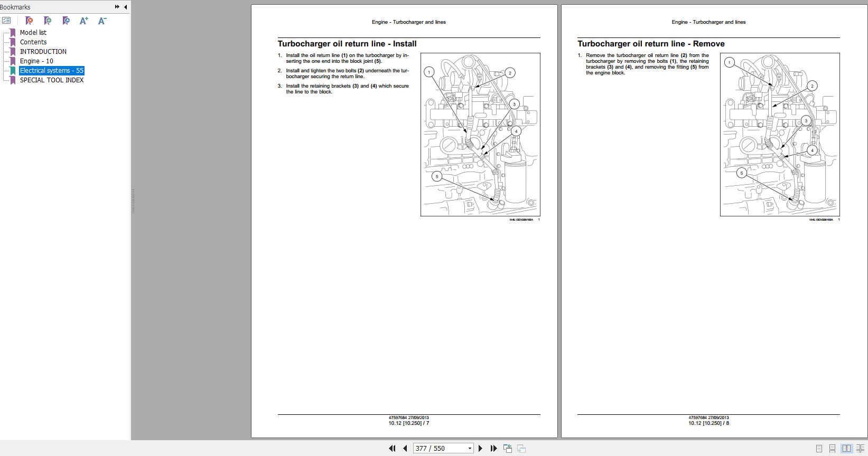Image resolution: width=868 pixels, height=456 pixels.
Task: Enable continuous two-page facing view
Action: 860,448
